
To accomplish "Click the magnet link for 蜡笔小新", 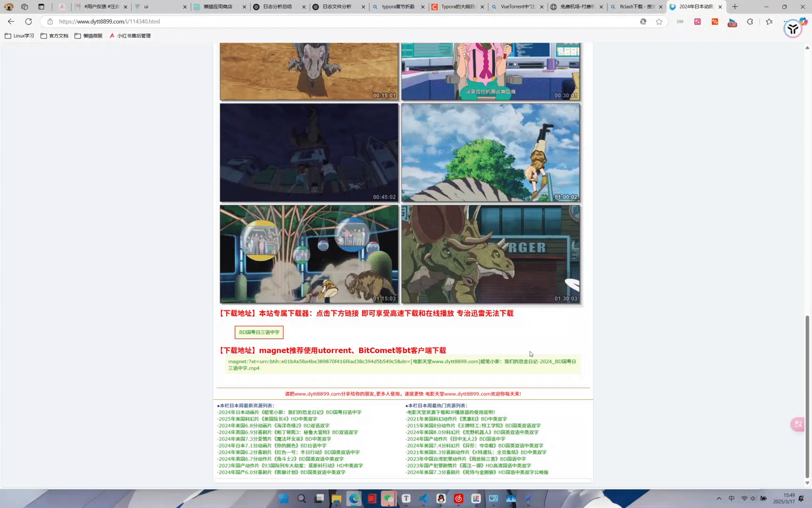I will click(x=402, y=365).
